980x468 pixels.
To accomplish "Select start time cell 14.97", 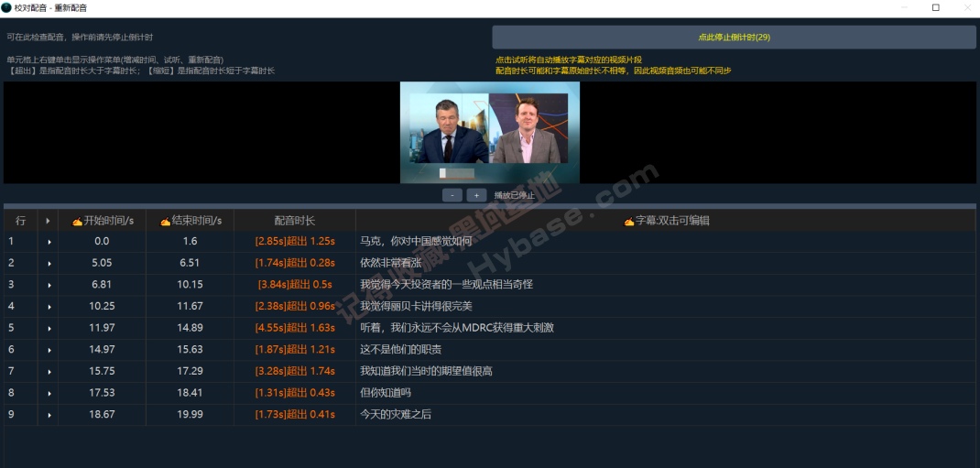I will (102, 349).
